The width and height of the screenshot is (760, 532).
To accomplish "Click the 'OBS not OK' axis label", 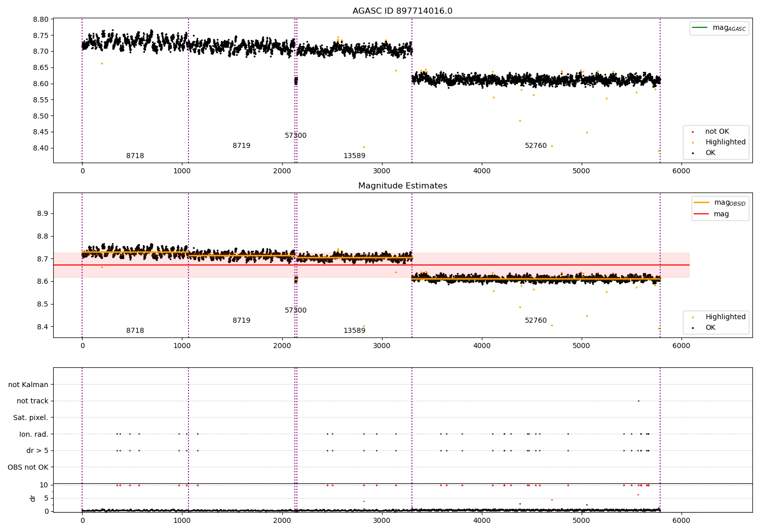I will click(28, 468).
